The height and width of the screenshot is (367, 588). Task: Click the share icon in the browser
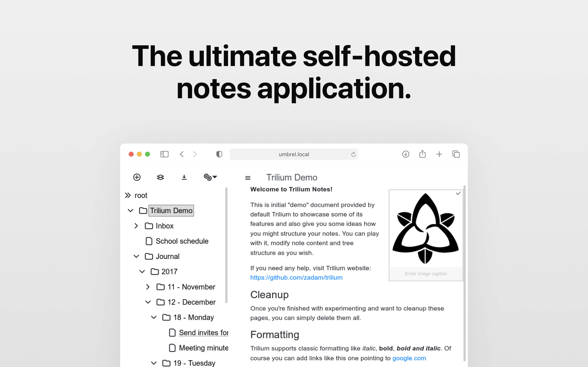(422, 154)
